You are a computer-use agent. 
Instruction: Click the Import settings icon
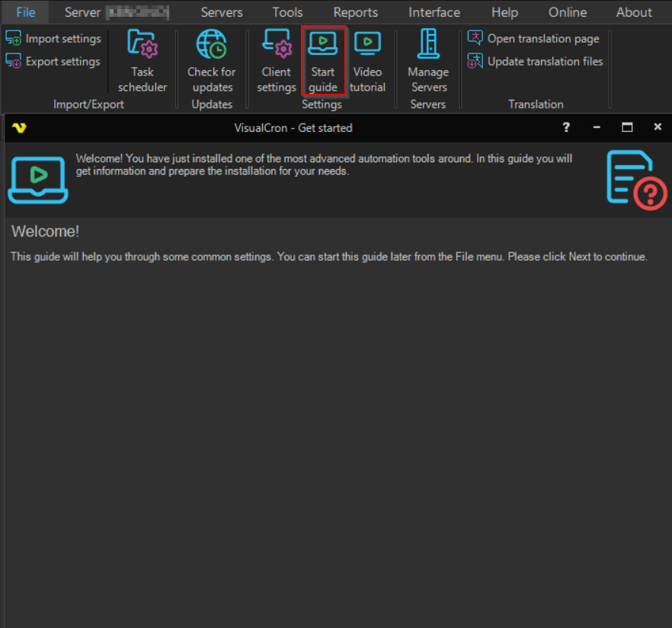14,38
